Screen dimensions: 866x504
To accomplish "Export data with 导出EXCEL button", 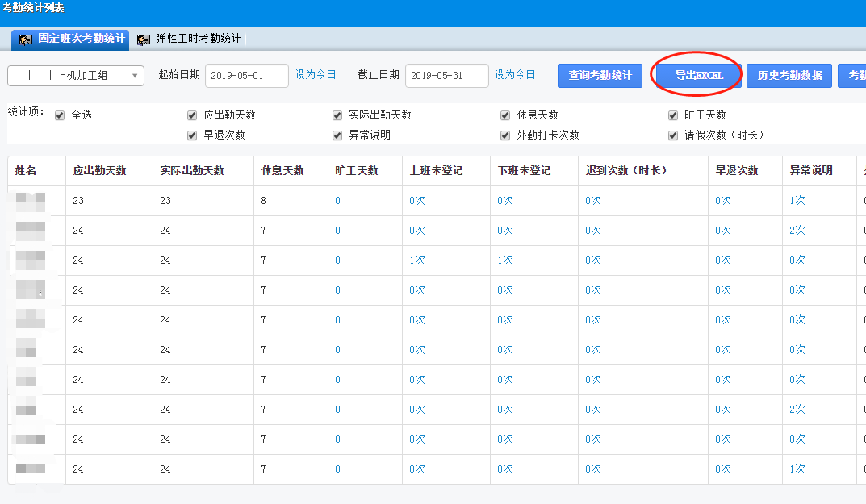I will (698, 75).
